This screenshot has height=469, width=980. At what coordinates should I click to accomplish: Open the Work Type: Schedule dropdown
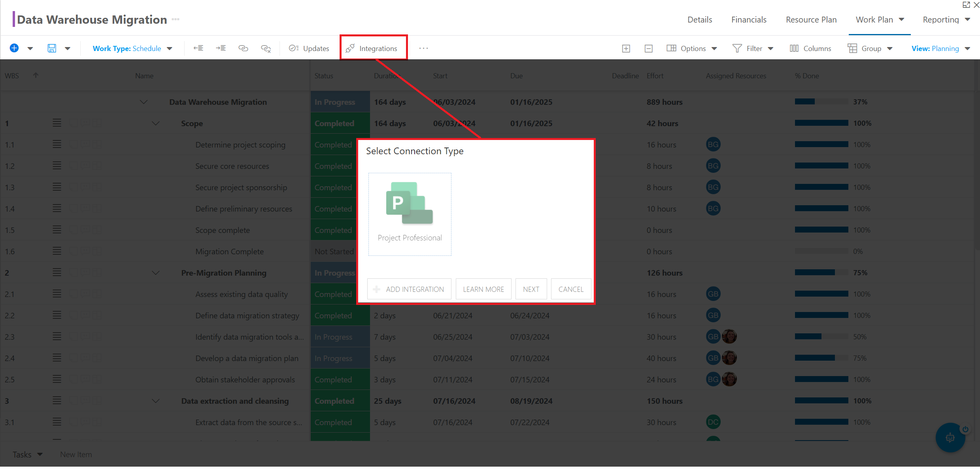pos(132,48)
